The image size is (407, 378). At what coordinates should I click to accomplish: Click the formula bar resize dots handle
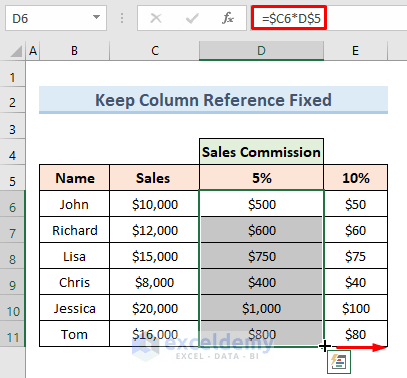[122, 18]
